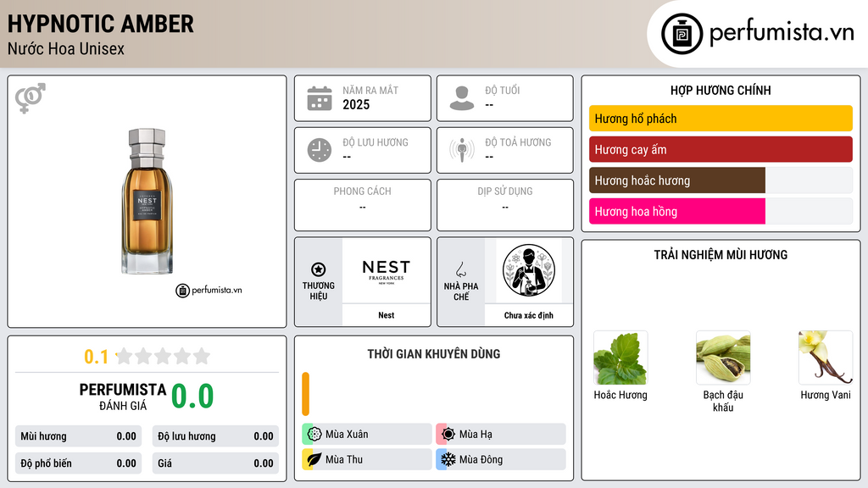
Task: Select the Hương Vani note image
Action: point(826,358)
